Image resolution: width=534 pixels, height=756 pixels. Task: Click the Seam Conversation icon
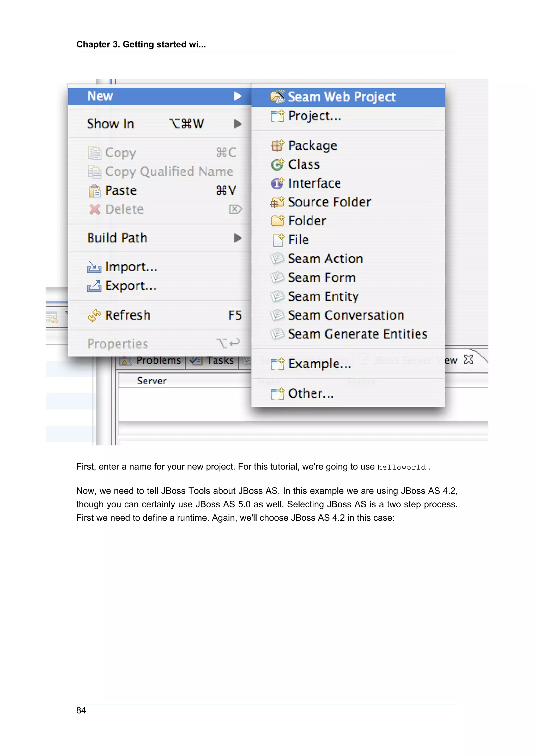[x=277, y=315]
